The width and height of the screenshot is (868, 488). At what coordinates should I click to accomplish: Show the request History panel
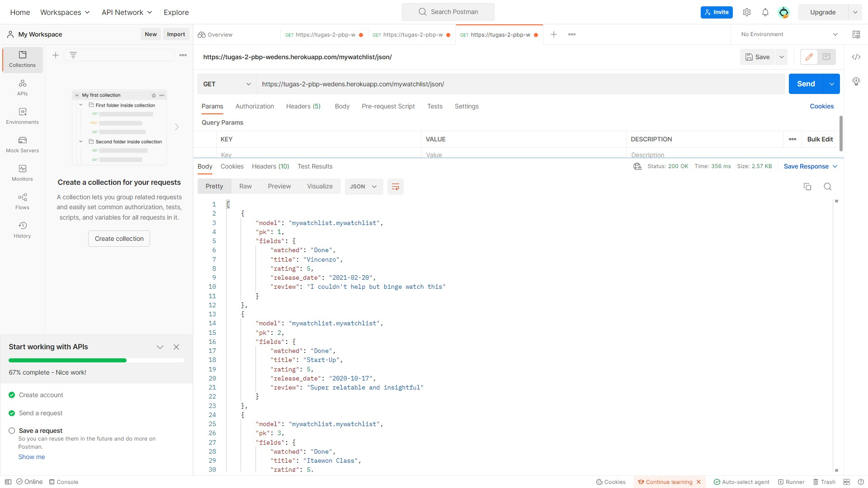coord(22,229)
